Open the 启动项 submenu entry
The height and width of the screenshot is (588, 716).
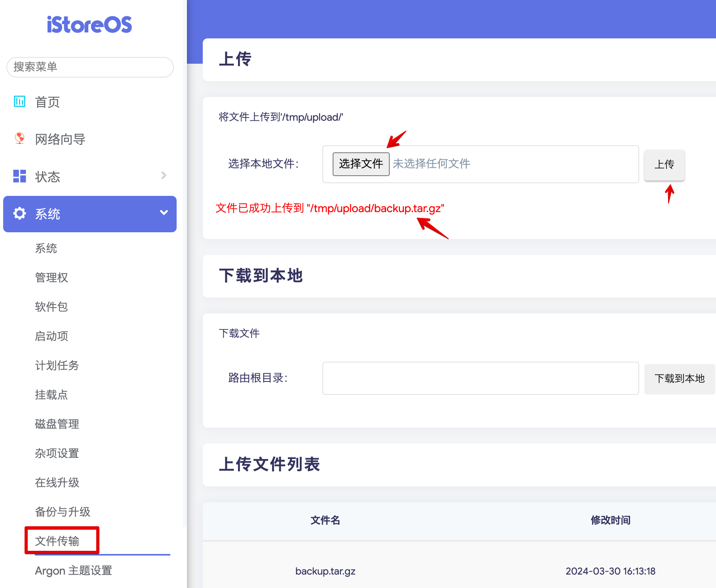51,336
